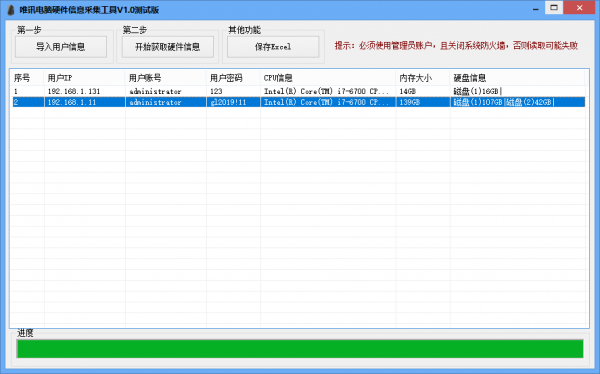Close the hardware collection tool window
This screenshot has width=600, height=374.
point(579,8)
